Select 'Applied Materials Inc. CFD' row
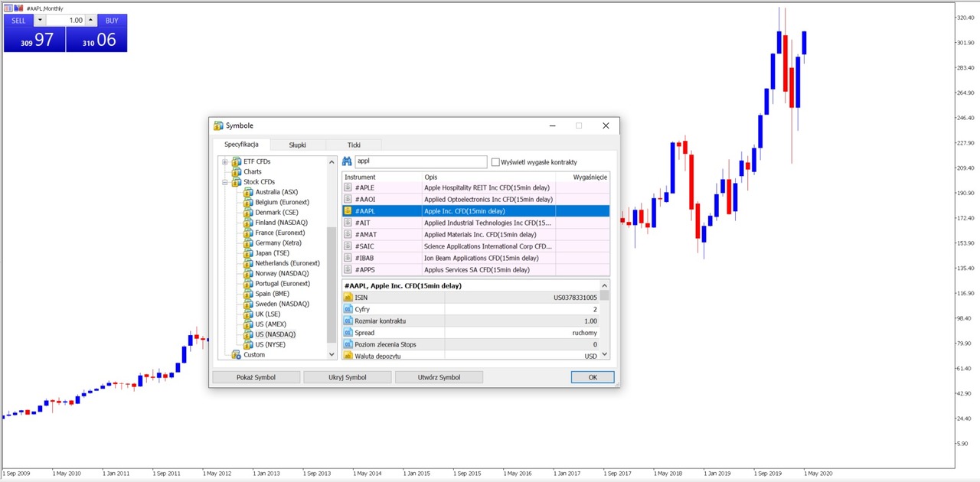980x482 pixels. (475, 234)
